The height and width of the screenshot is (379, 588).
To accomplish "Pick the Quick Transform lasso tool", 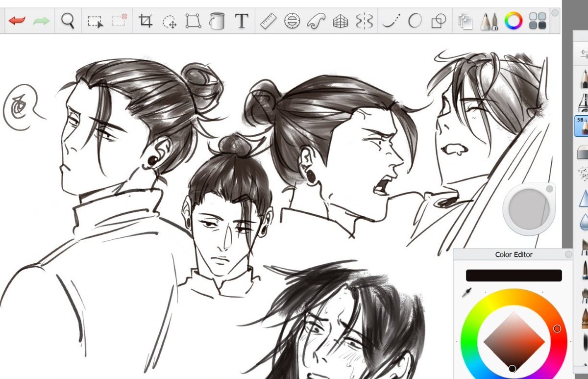I will point(170,21).
